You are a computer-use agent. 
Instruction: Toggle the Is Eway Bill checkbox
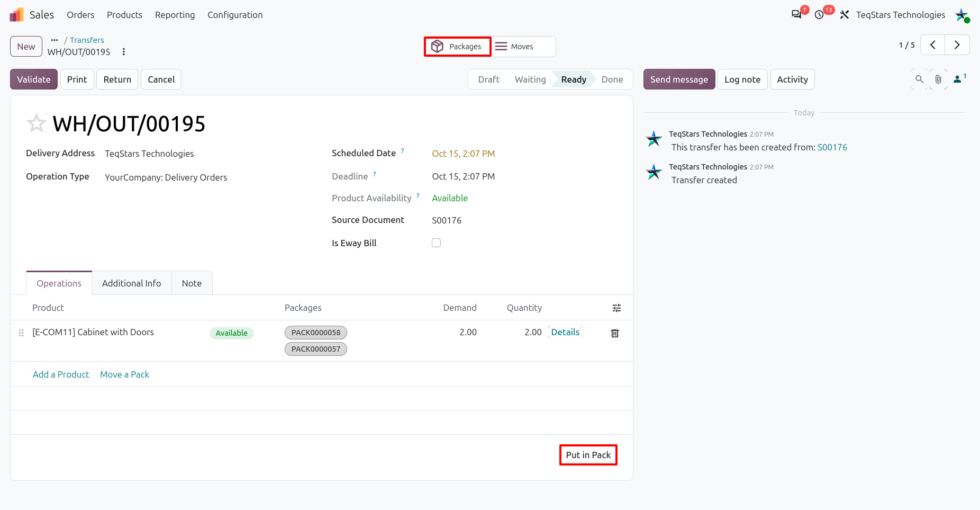[437, 243]
